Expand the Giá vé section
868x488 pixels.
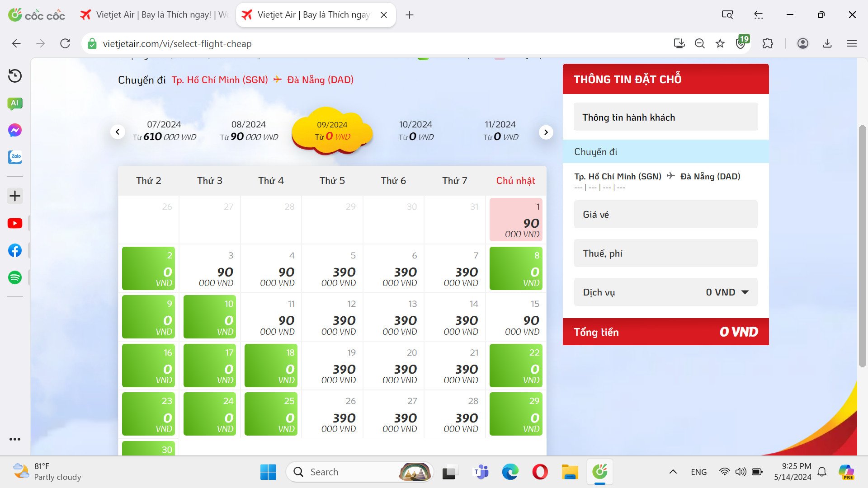665,214
